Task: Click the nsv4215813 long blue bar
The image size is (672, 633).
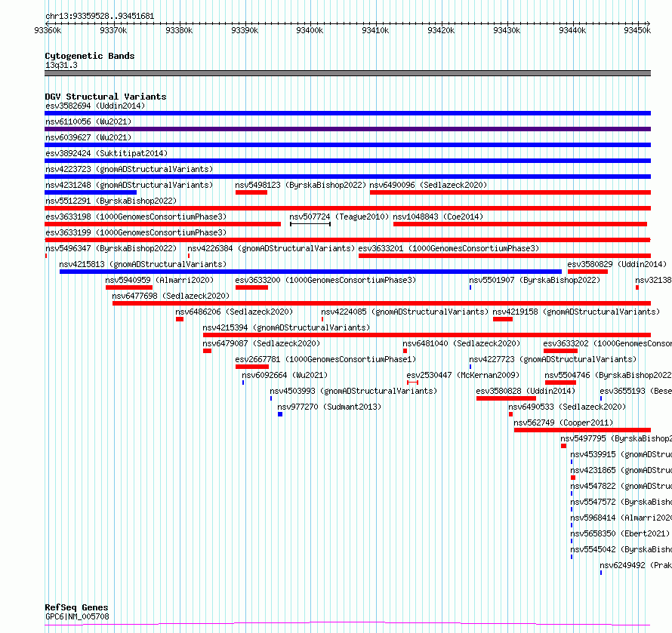Action: click(x=311, y=272)
